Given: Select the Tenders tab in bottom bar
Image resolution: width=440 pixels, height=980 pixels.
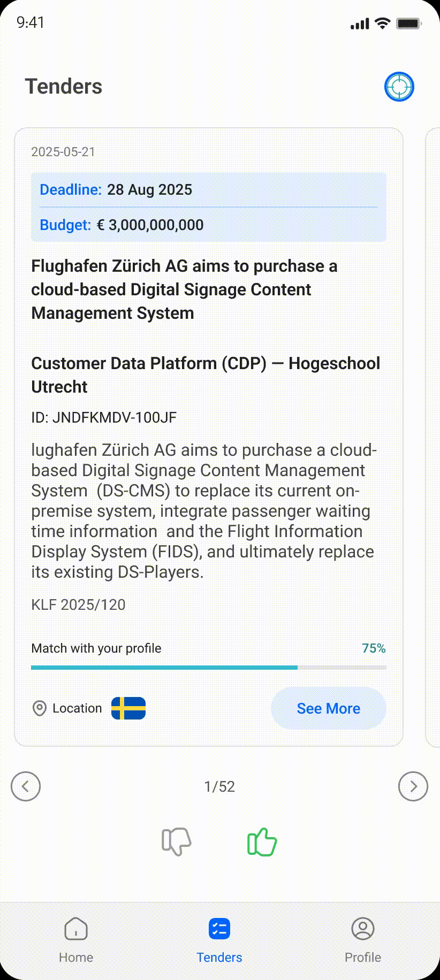Looking at the screenshot, I should tap(219, 939).
